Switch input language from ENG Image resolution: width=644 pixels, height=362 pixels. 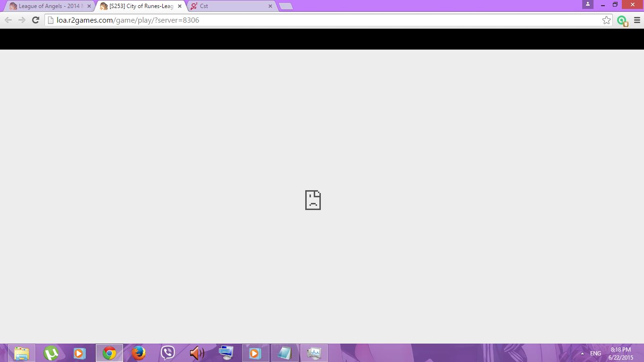coord(595,354)
